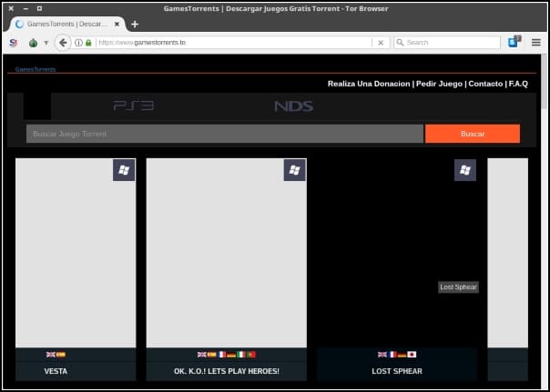The image size is (550, 392).
Task: Click the orange Buscar button
Action: 473,134
